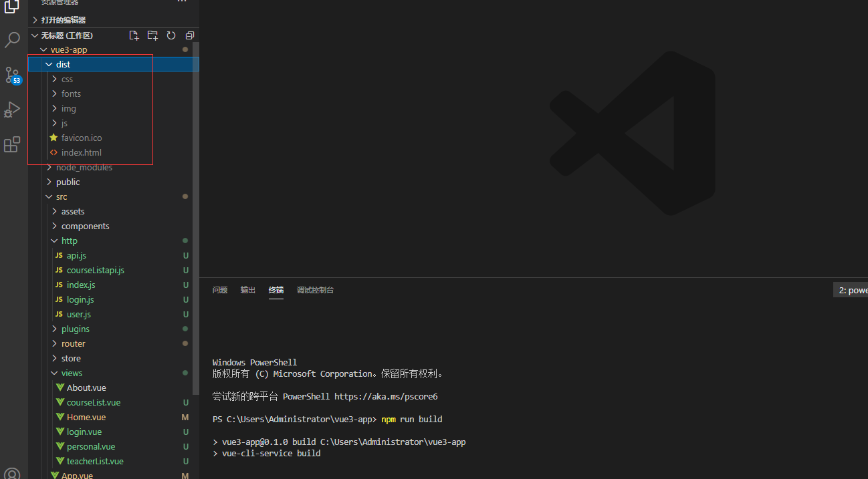
Task: Open Source Control showing 53 changes
Action: (12, 75)
